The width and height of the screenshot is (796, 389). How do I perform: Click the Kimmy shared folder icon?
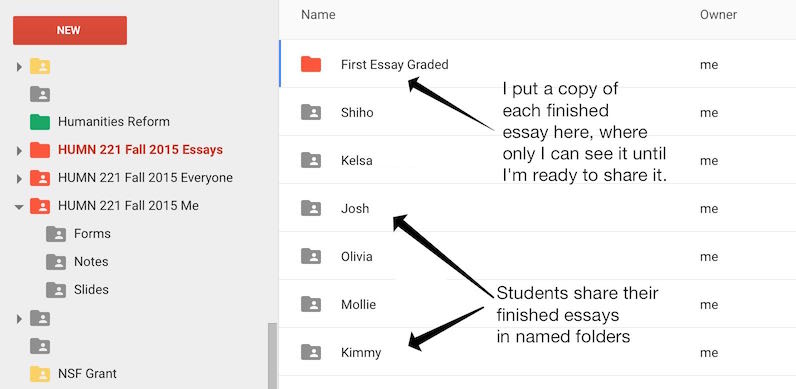coord(311,352)
